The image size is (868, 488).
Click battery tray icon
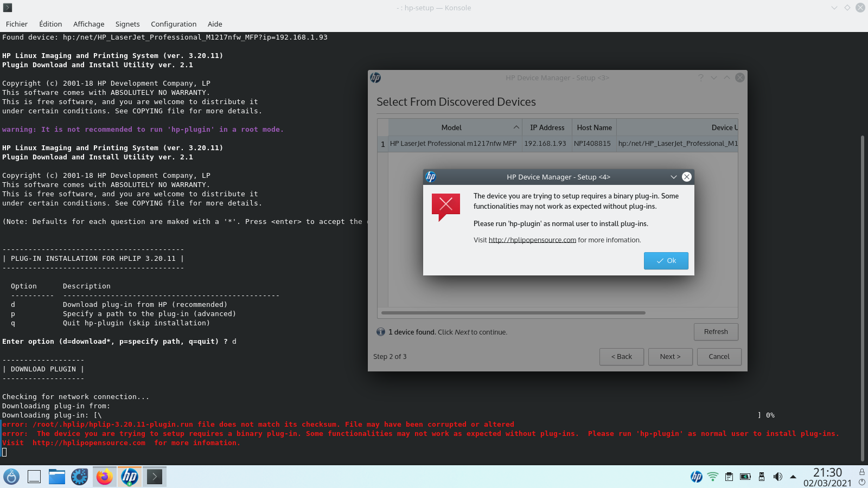(x=745, y=477)
